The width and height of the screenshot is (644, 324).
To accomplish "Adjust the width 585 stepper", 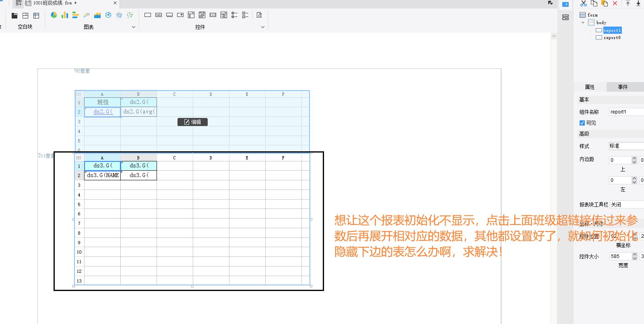I will pyautogui.click(x=634, y=256).
